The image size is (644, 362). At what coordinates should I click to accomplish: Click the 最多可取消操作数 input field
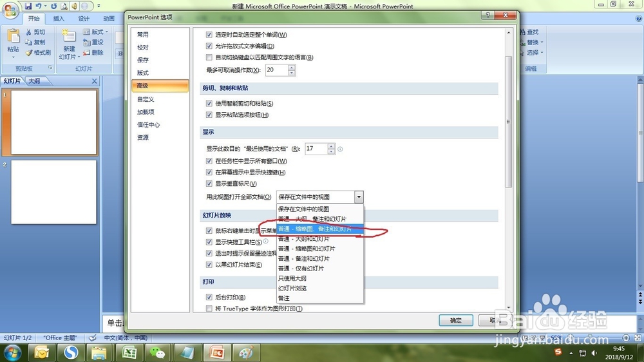[x=276, y=70]
